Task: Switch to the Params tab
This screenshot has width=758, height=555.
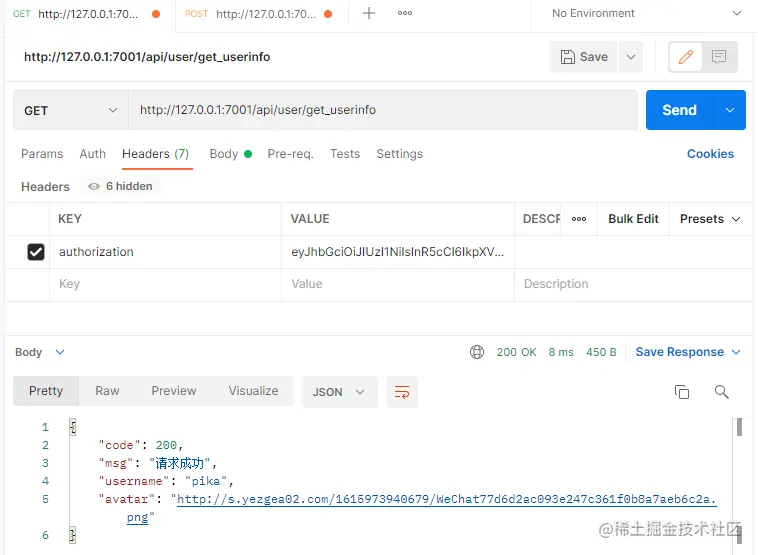Action: coord(42,154)
